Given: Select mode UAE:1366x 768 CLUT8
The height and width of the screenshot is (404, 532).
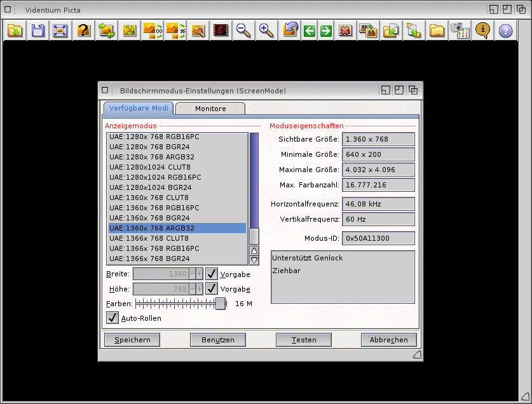Looking at the screenshot, I should (177, 238).
